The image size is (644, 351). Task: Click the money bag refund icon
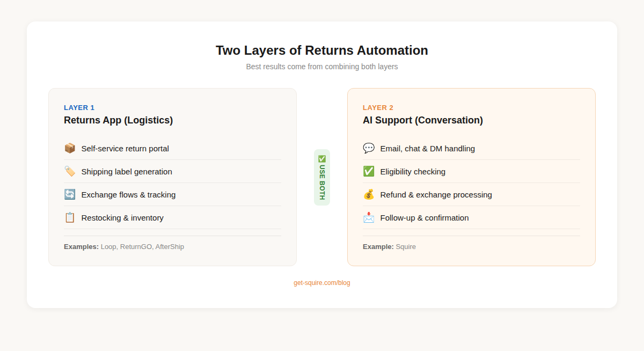tap(369, 194)
